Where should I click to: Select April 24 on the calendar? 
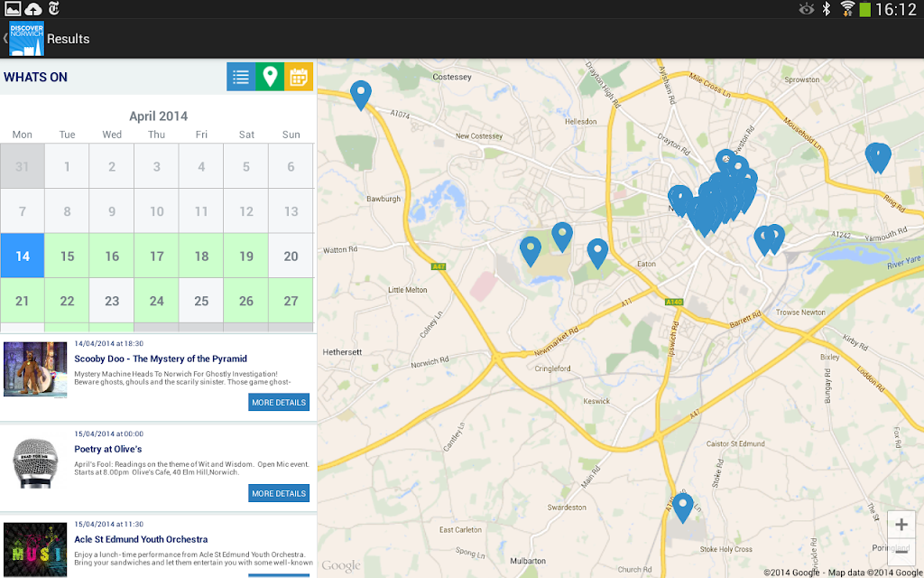(x=157, y=301)
